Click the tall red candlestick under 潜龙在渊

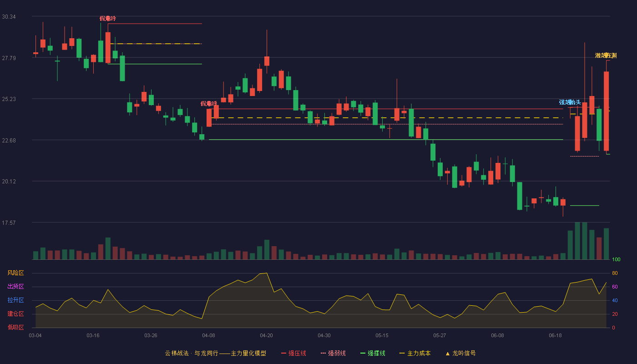pyautogui.click(x=606, y=111)
